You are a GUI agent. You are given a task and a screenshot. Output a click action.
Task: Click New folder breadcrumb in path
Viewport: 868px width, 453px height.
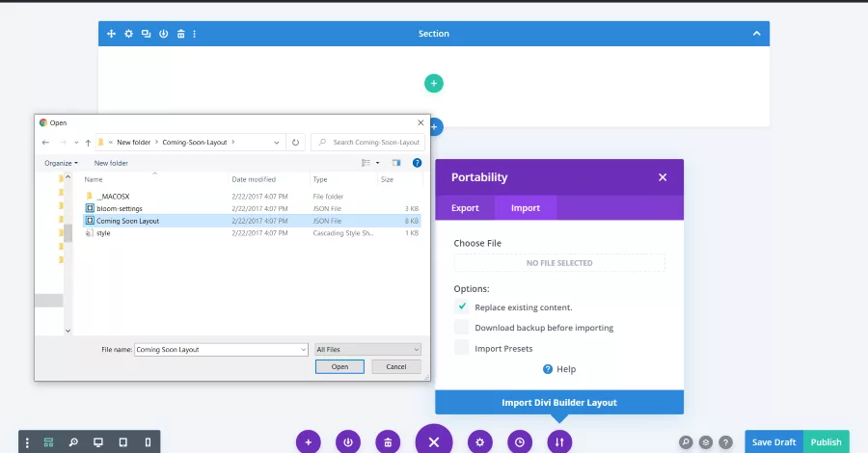[133, 142]
